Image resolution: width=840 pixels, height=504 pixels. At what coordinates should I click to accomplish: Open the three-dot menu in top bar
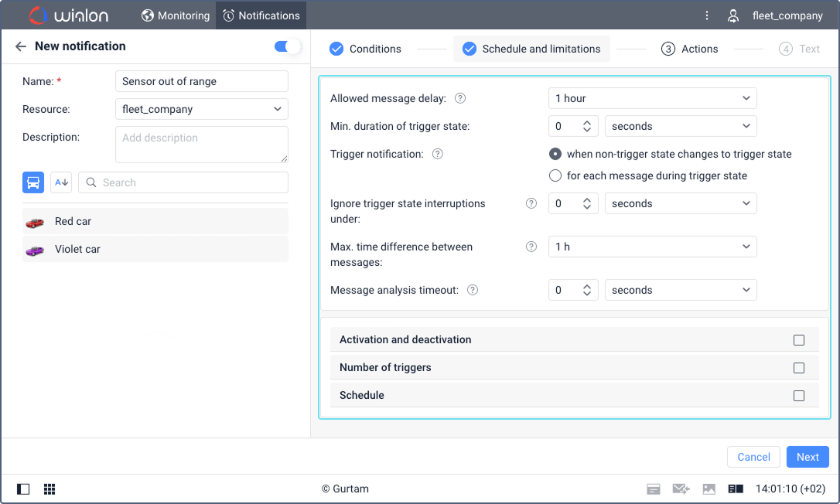706,15
